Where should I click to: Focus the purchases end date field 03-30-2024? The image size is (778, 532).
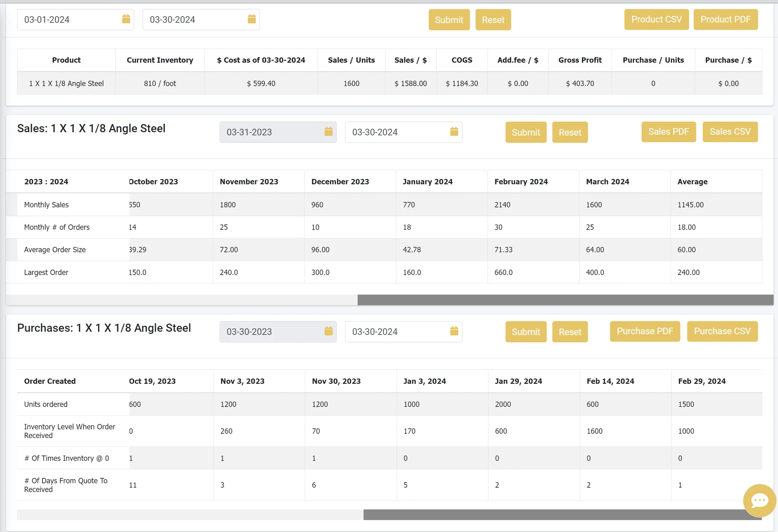[396, 332]
